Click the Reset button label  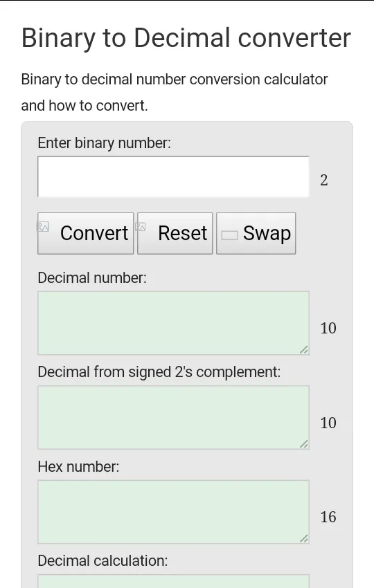[182, 233]
